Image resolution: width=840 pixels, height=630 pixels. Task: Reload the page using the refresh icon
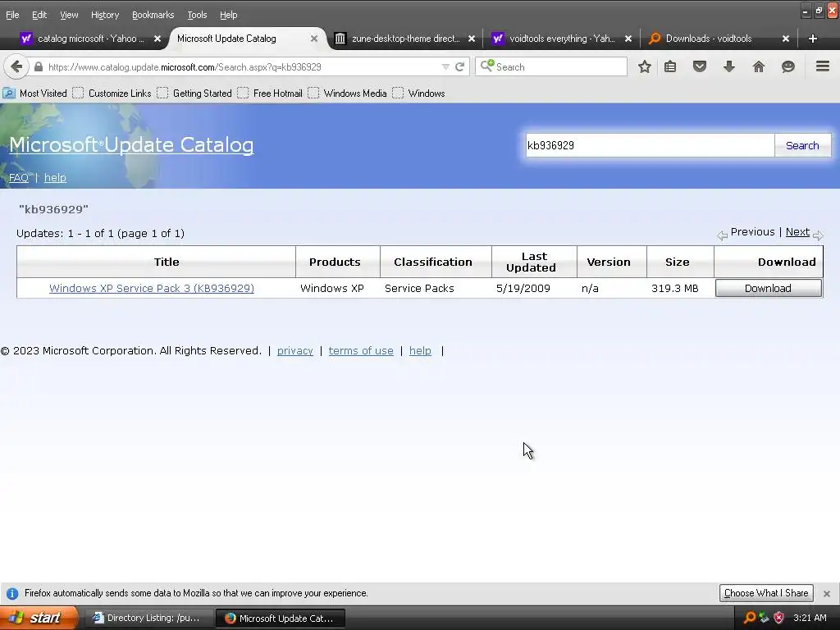(459, 67)
